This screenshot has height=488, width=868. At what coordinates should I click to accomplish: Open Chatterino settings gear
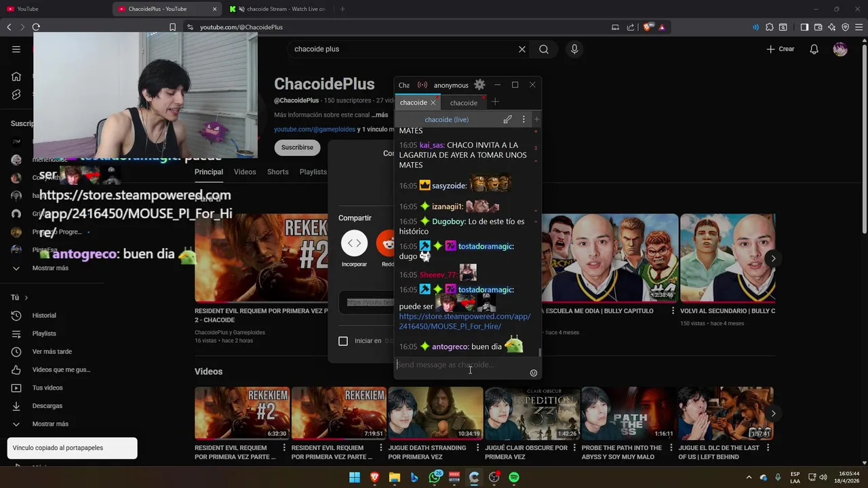tap(479, 85)
